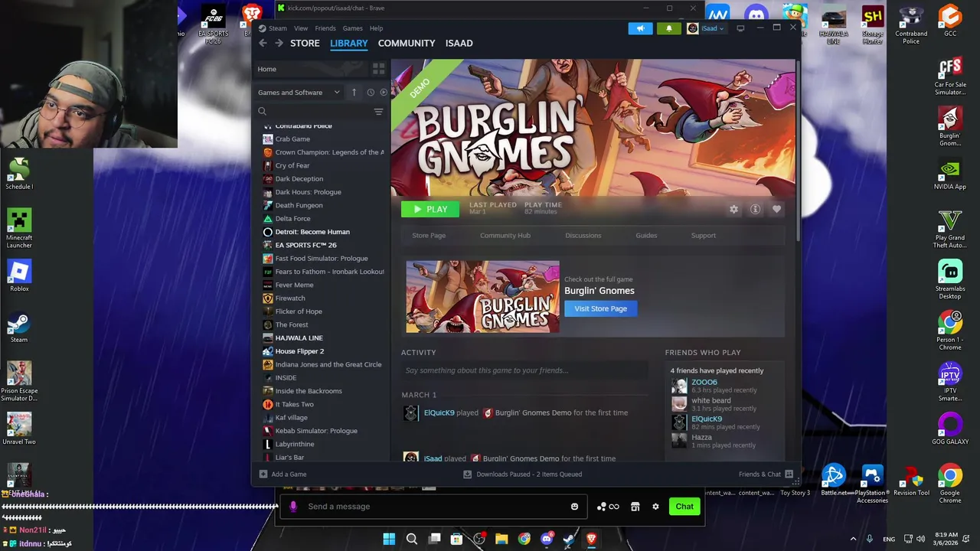
Task: Switch to Big Picture mode monitor icon
Action: coord(740,28)
